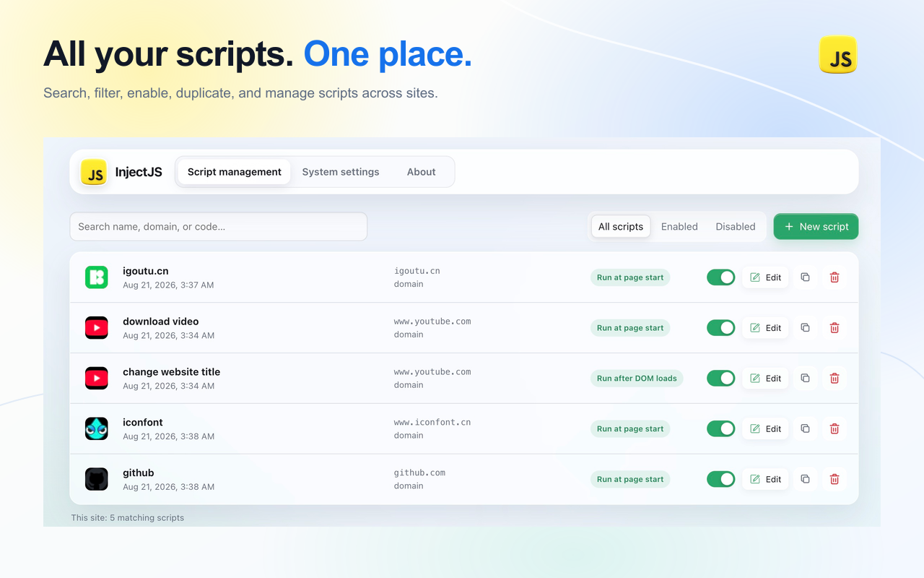The image size is (924, 578).
Task: Open the Script management tab
Action: [x=235, y=172]
